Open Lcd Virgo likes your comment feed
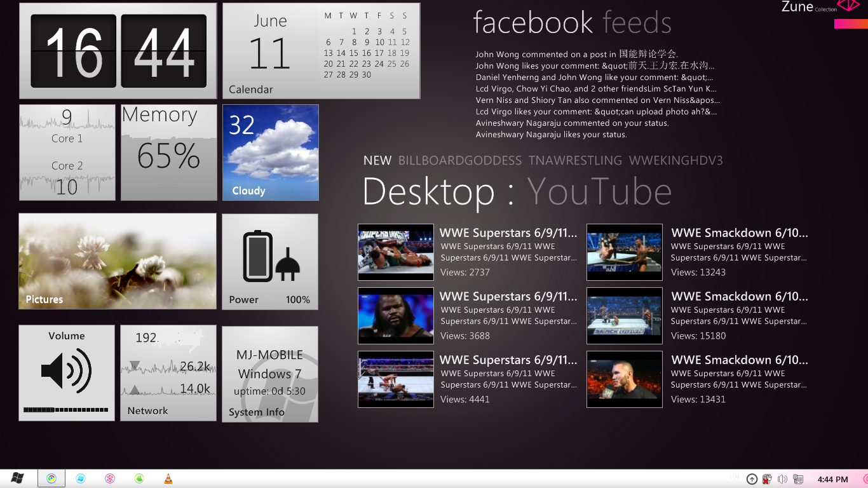 click(596, 111)
